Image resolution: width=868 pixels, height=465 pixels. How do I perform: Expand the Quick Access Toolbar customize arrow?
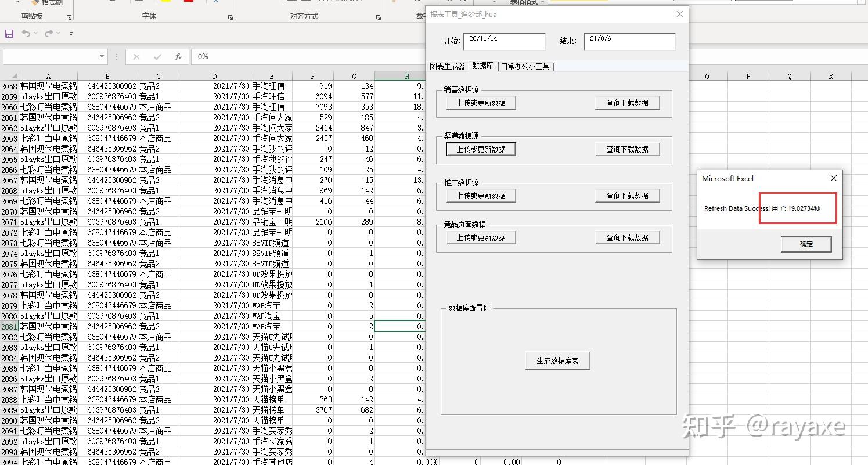(71, 33)
